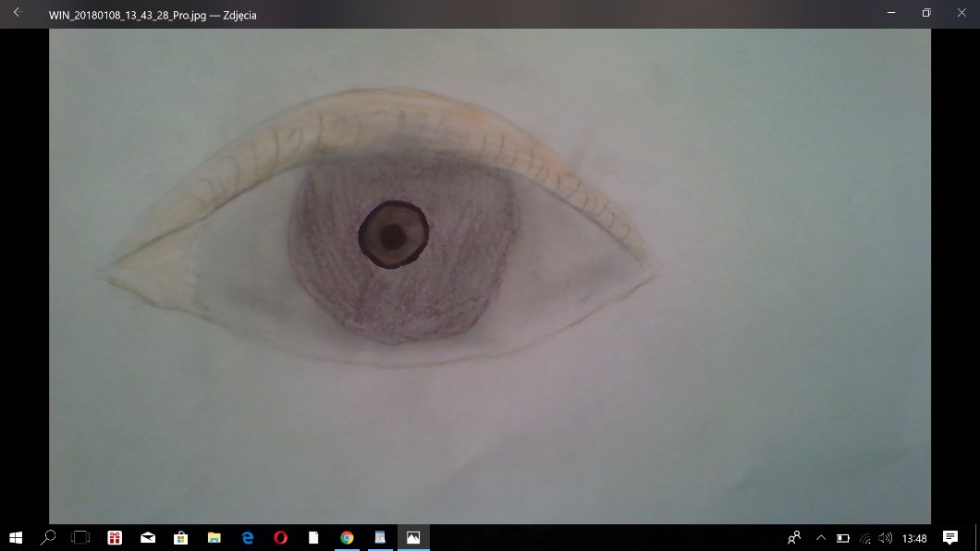
Task: Launch Microsoft Edge browser
Action: point(247,537)
